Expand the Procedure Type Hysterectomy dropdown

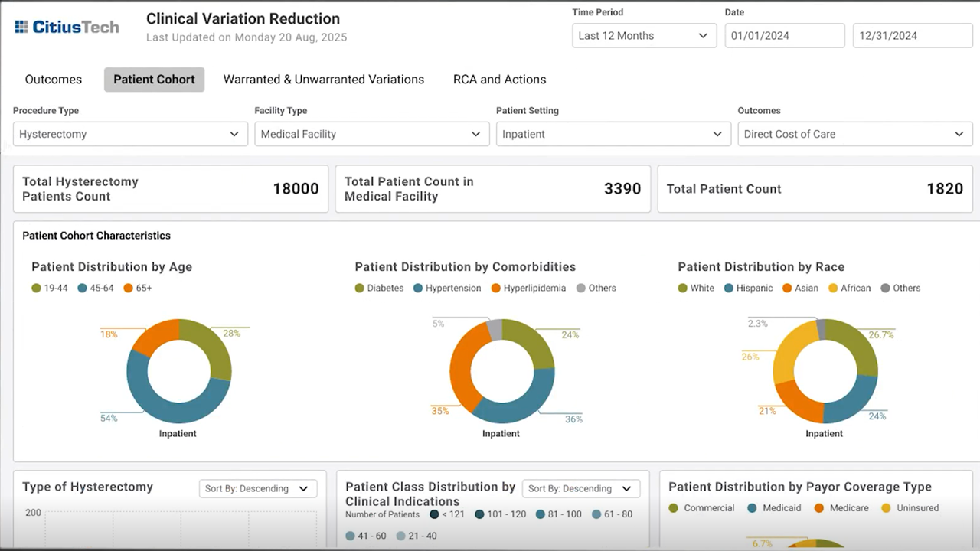[130, 134]
